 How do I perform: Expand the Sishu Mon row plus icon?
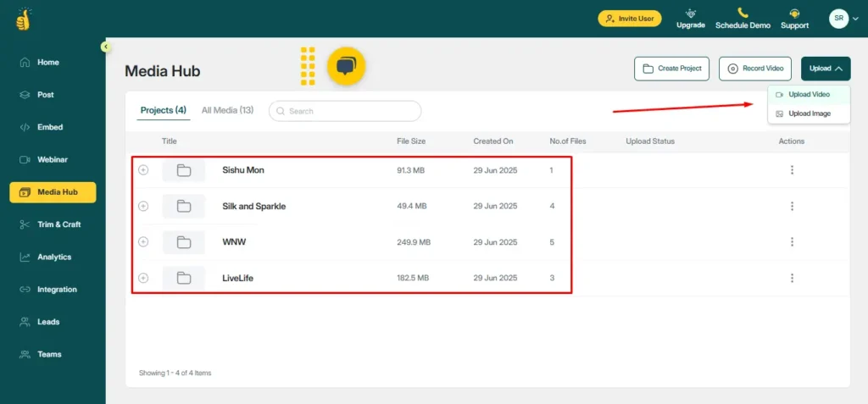click(x=143, y=170)
